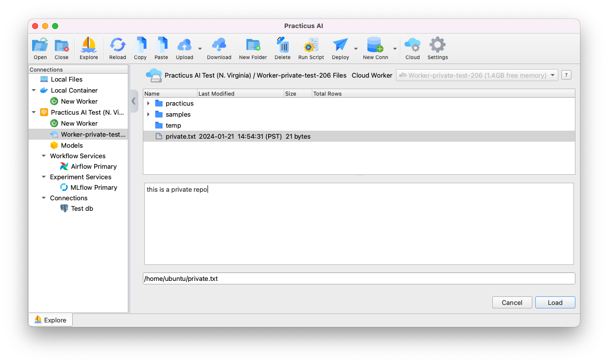Switch to the Explore tab
The image size is (608, 364).
(x=50, y=320)
